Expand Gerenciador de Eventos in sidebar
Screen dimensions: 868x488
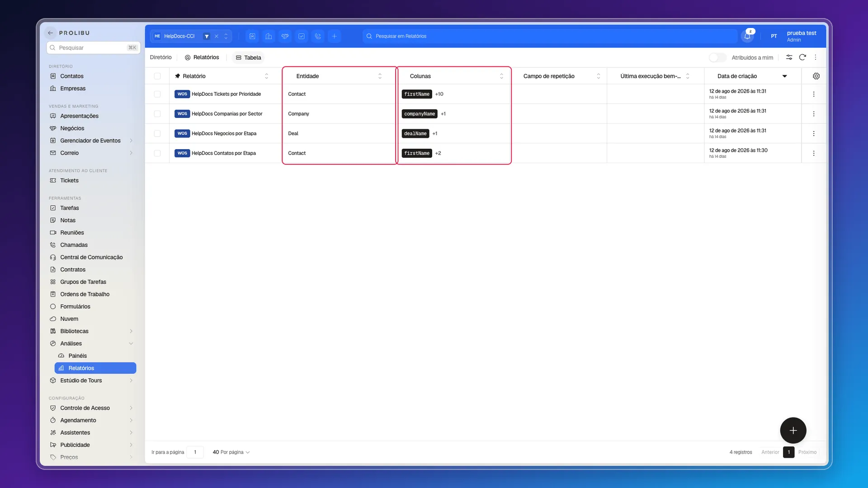click(131, 141)
